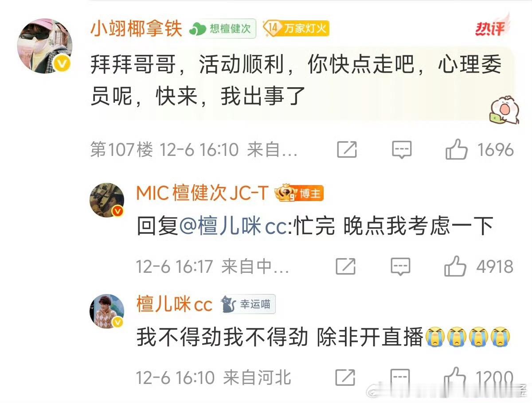Viewport: 532px width, 403px height.
Task: Tap the 博主 crown badge
Action: (299, 194)
